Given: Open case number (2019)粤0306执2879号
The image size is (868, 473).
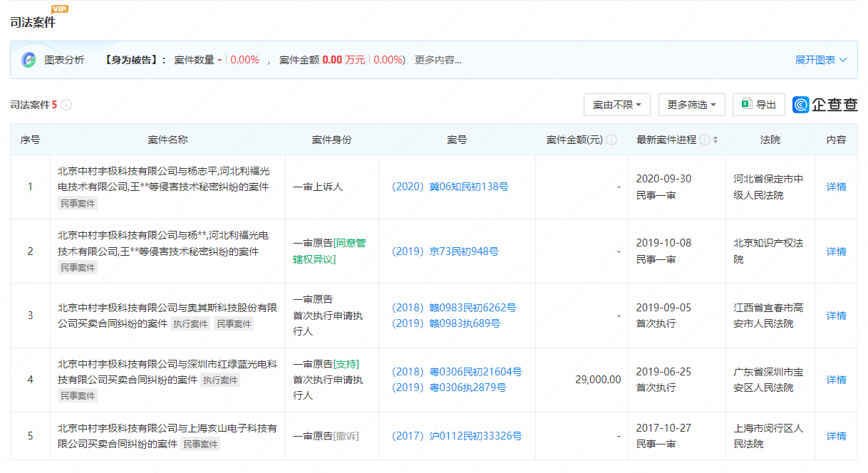Looking at the screenshot, I should click(449, 388).
